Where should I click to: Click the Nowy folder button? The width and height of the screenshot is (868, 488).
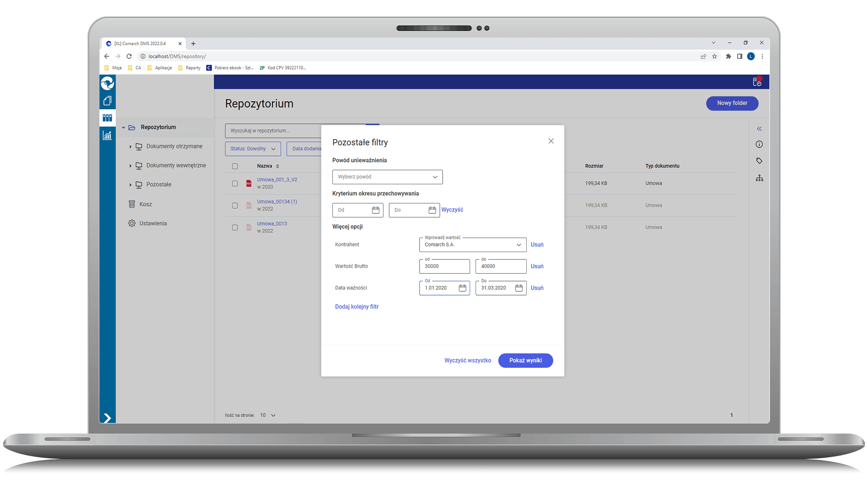click(x=732, y=103)
